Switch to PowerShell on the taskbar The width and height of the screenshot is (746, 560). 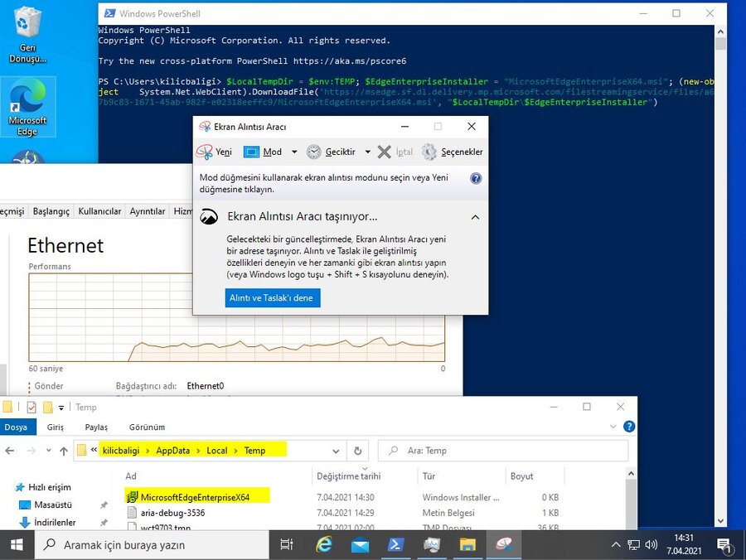click(x=396, y=545)
